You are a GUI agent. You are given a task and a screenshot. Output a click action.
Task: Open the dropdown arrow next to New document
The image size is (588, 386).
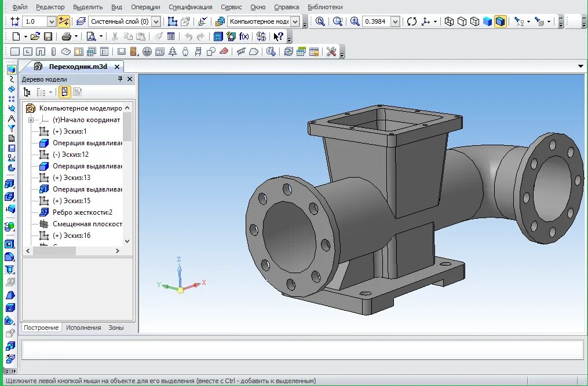point(25,36)
